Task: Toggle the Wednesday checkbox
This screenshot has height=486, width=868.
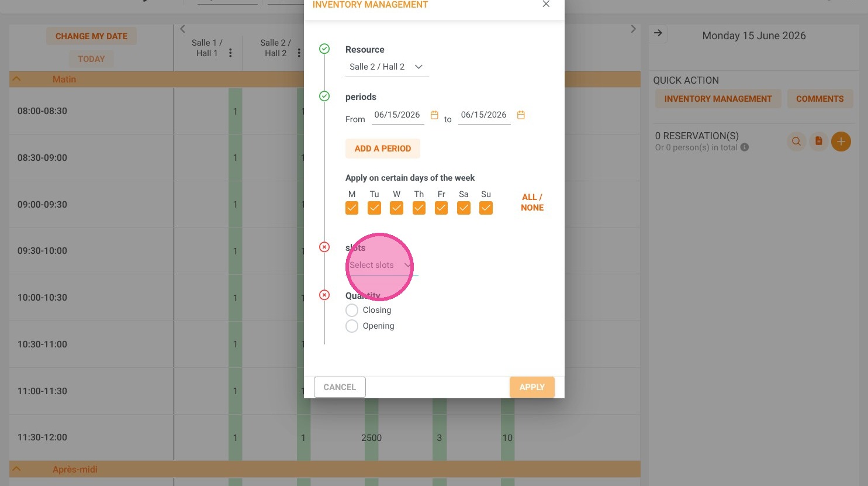Action: [397, 208]
